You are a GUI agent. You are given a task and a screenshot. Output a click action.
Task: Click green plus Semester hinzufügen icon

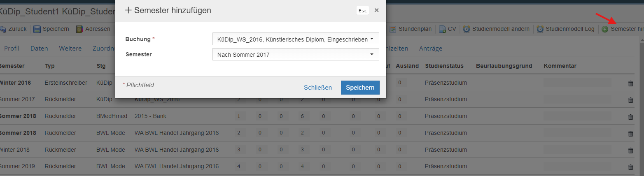[x=605, y=29]
